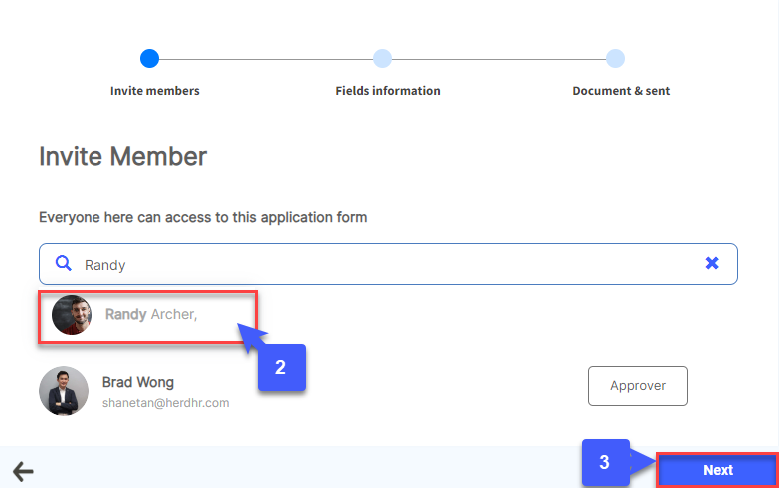Click the number 3 annotation badge

point(604,463)
